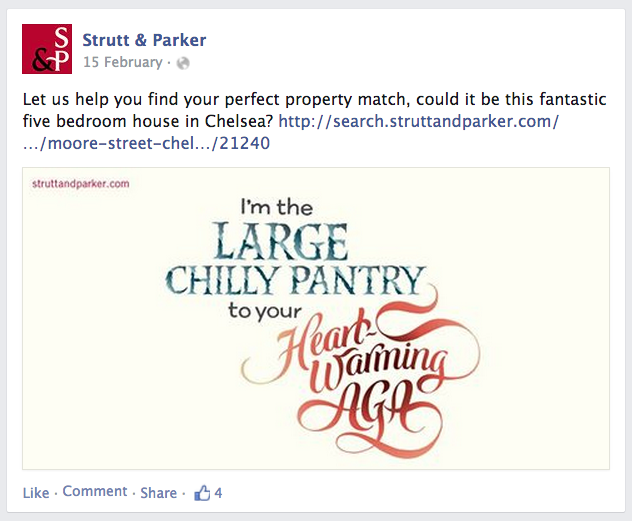The width and height of the screenshot is (632, 521).
Task: Open the moore-street-chel 21240 link line
Action: point(146,143)
